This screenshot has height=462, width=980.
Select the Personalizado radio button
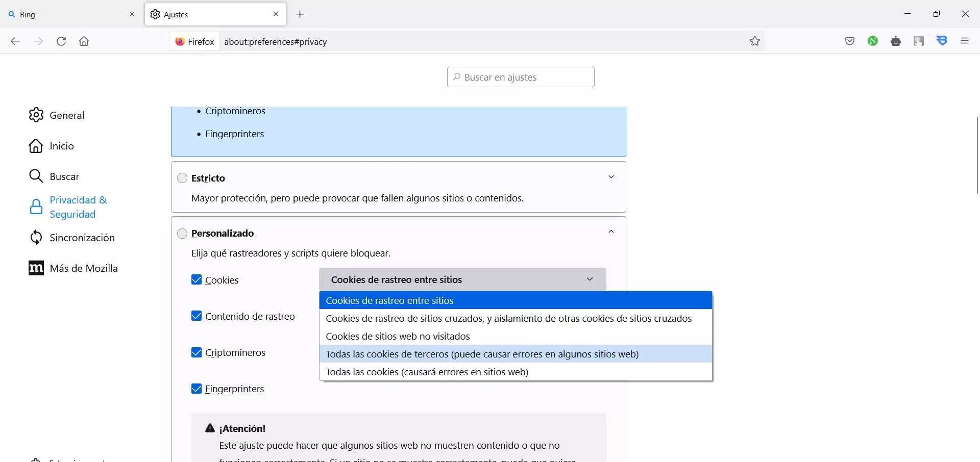(182, 234)
